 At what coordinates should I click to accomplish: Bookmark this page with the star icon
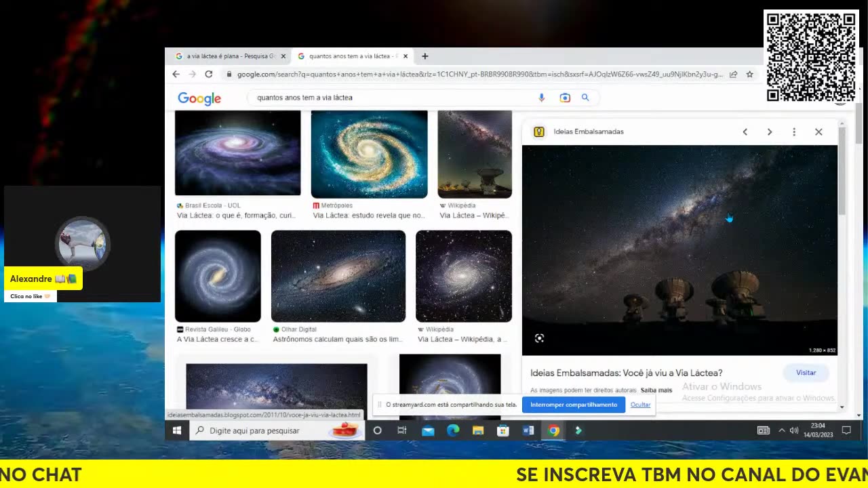click(750, 75)
